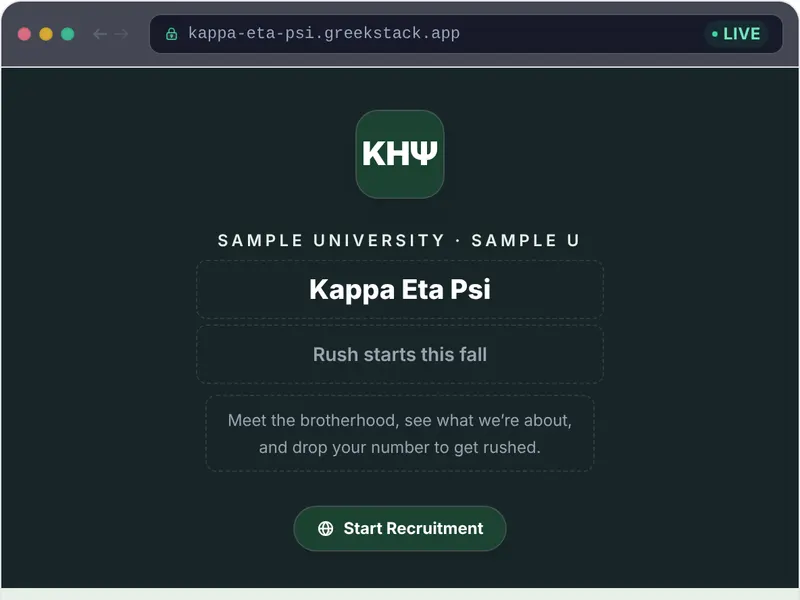Select the kappa-eta-psi.greekstack.app URL text
Screen dimensions: 800x600
click(x=324, y=33)
